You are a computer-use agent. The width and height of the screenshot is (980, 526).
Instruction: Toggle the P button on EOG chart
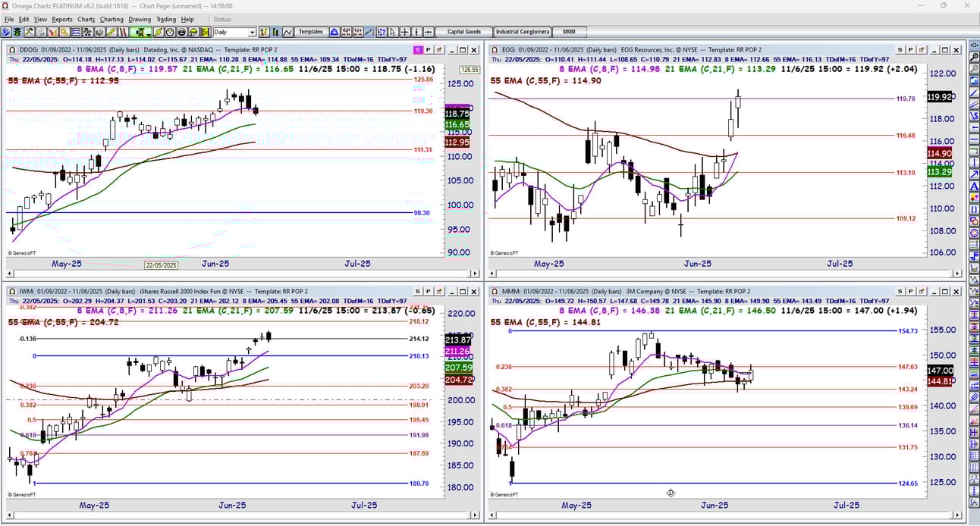tap(911, 50)
